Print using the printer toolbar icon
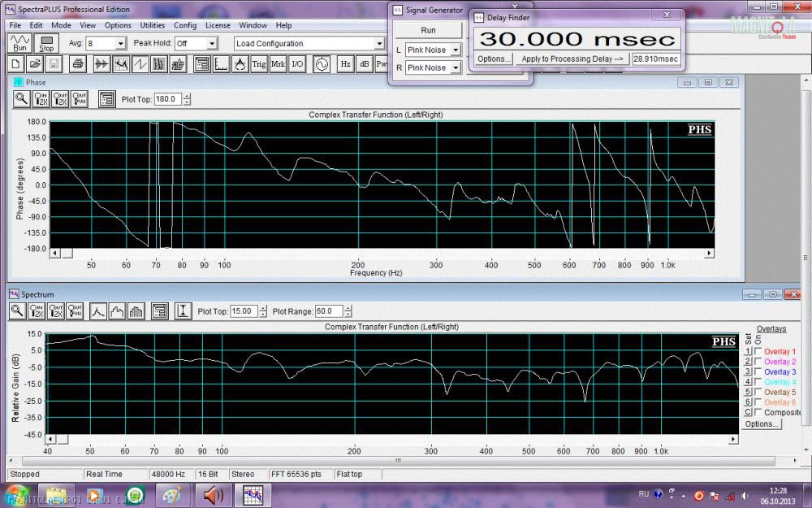The width and height of the screenshot is (812, 508). click(78, 64)
